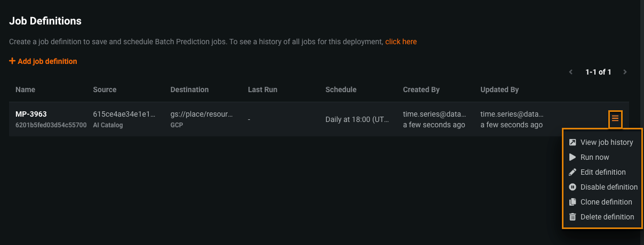Select View job history menu entry
The image size is (644, 245).
tap(607, 142)
